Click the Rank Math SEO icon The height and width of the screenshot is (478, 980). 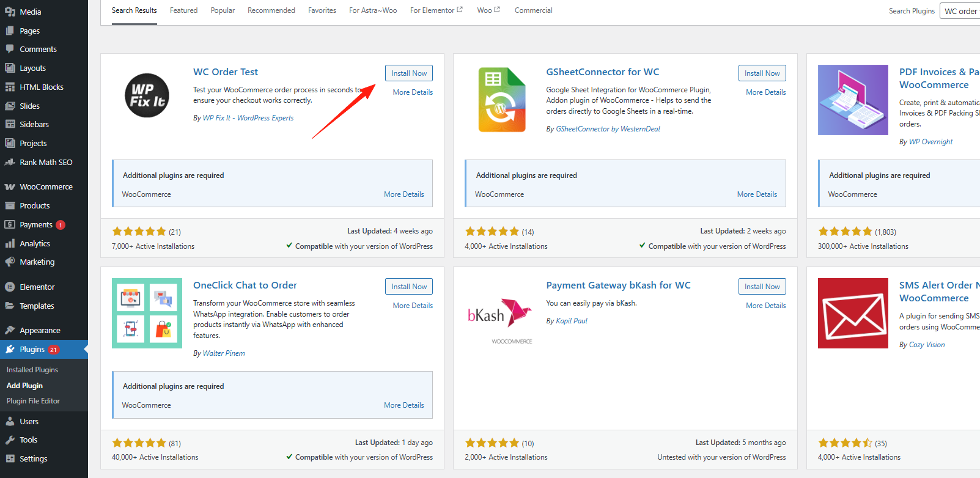10,162
